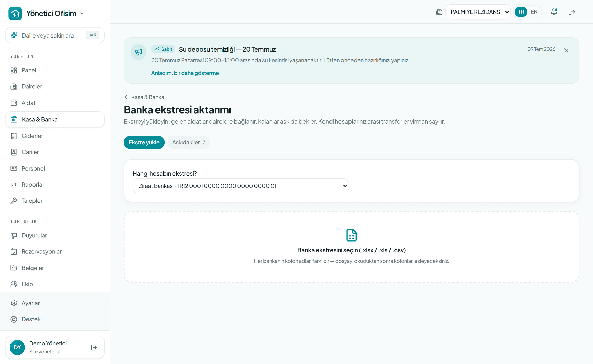593x364 pixels.
Task: Switch language to EN
Action: tap(534, 12)
